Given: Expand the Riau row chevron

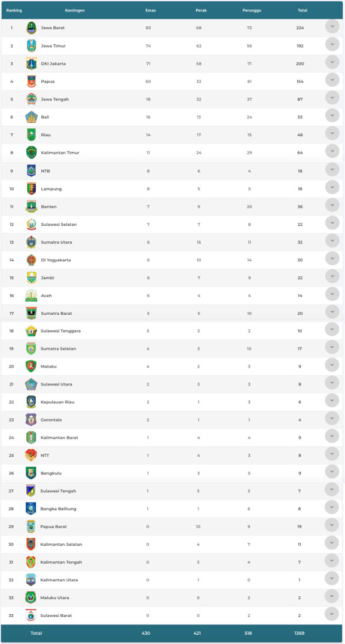Looking at the screenshot, I should click(x=332, y=133).
